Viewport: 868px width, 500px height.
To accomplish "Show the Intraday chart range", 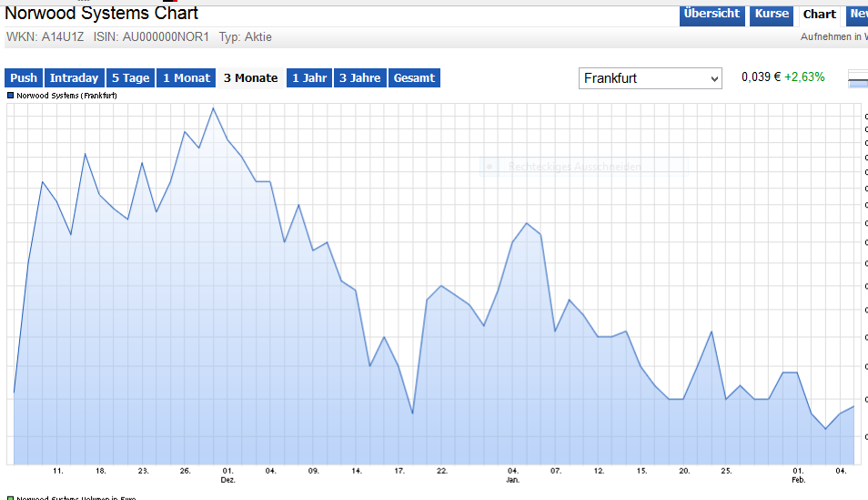I will pyautogui.click(x=74, y=78).
